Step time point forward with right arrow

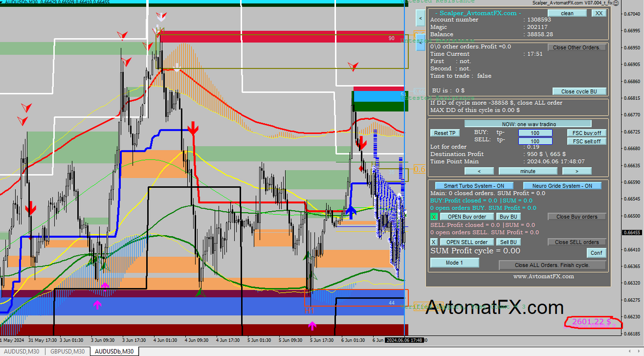577,171
